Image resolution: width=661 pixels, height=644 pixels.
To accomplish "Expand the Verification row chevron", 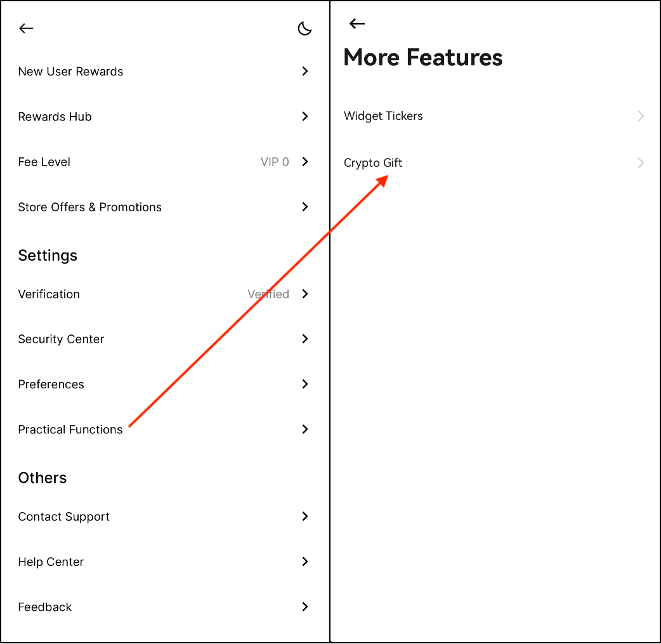I will (305, 294).
